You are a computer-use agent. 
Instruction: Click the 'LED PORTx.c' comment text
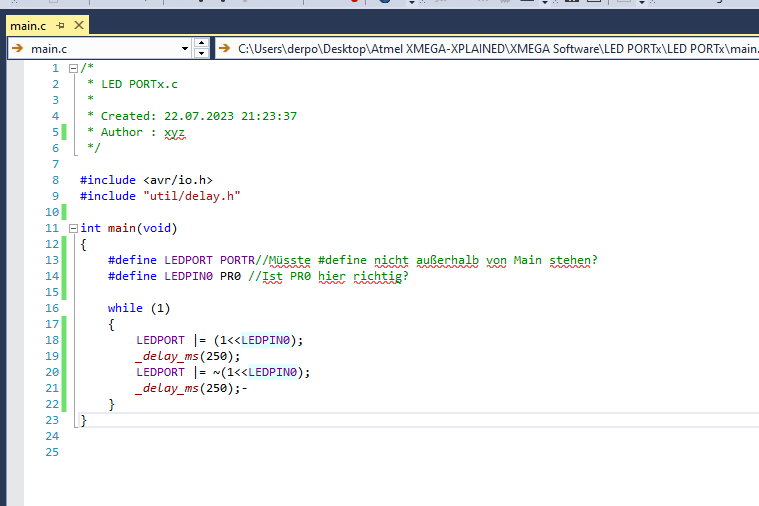(x=139, y=84)
